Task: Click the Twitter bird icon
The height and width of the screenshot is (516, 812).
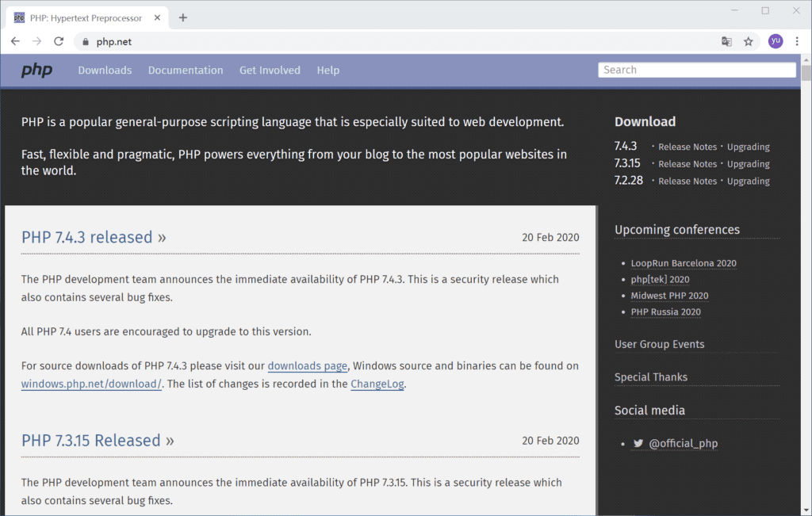Action: [638, 444]
